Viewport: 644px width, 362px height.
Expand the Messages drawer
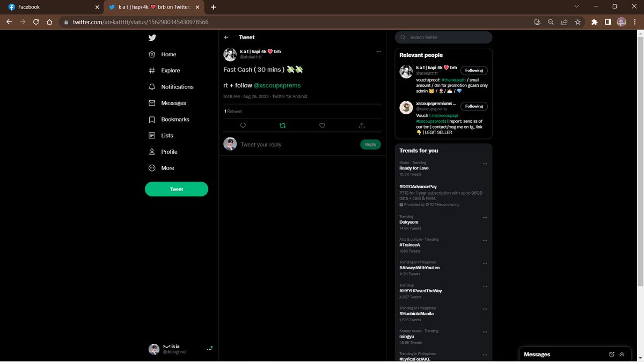[622, 354]
